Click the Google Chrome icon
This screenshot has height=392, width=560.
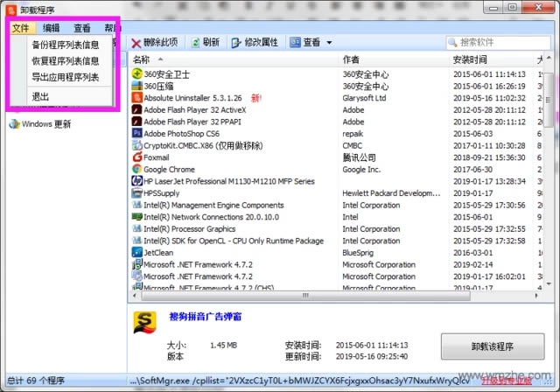coord(137,169)
